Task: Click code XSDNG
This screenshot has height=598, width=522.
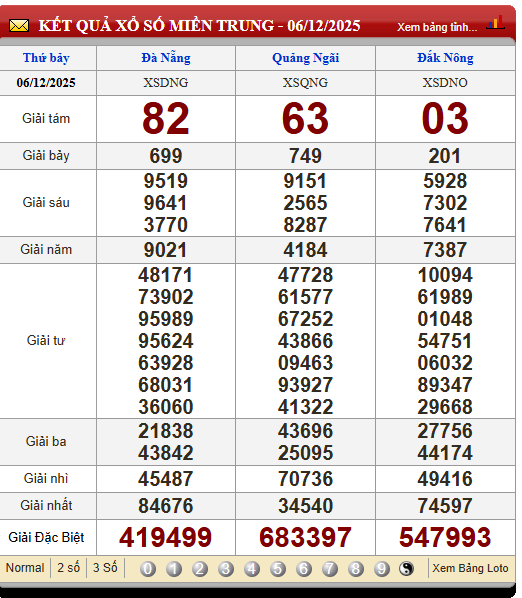Action: pos(166,83)
